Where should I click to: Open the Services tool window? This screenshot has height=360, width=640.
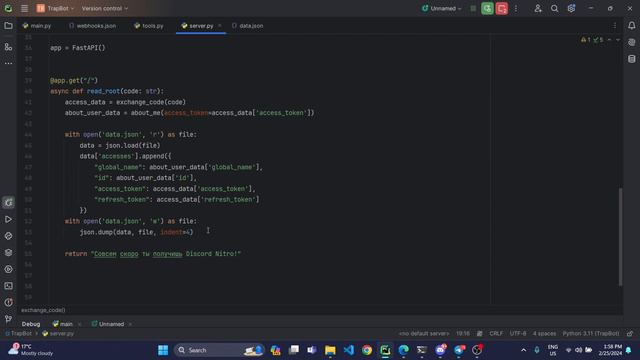(x=8, y=269)
